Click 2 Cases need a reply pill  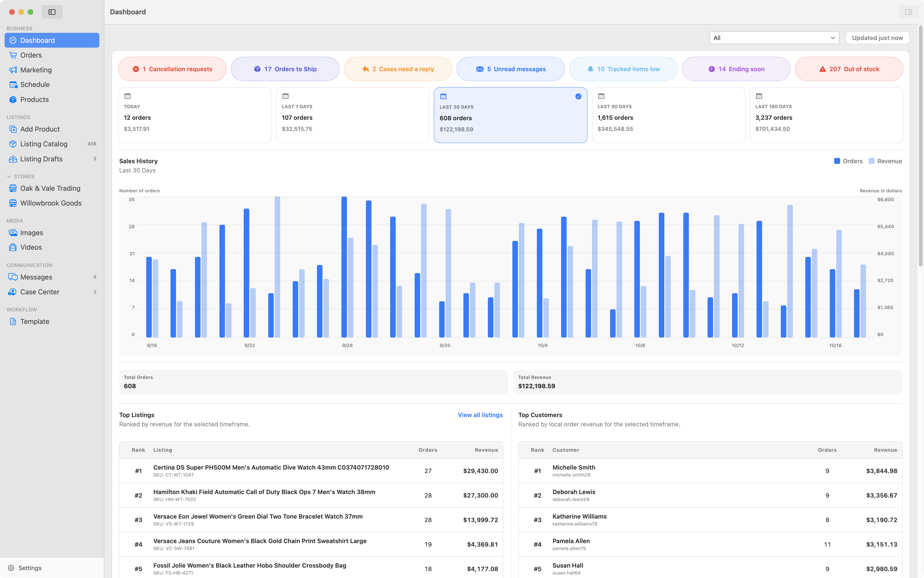pyautogui.click(x=398, y=69)
